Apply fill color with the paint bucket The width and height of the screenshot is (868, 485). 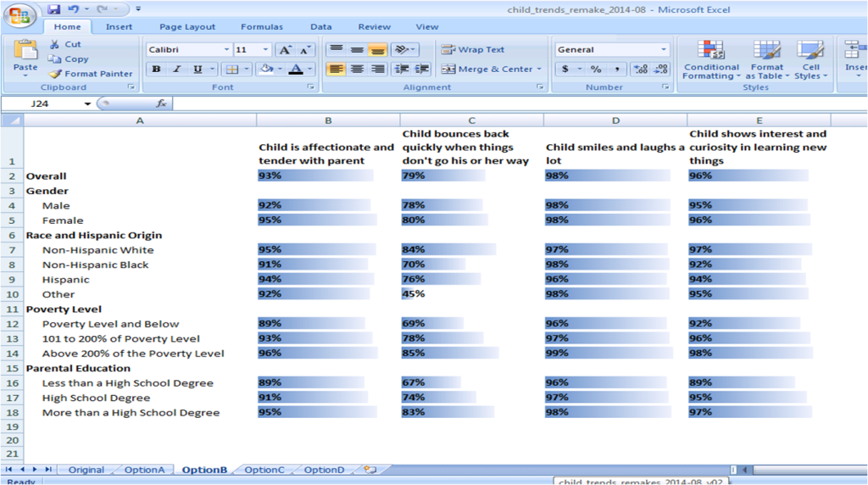point(267,70)
